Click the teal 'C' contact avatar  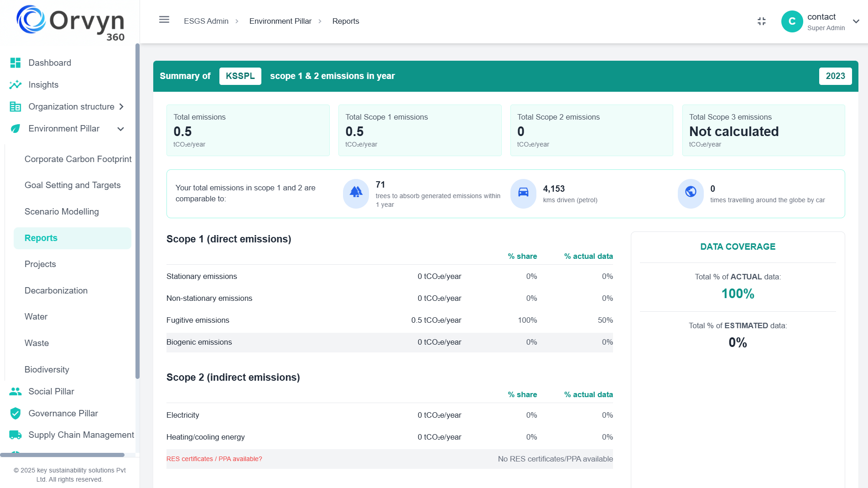coord(791,21)
